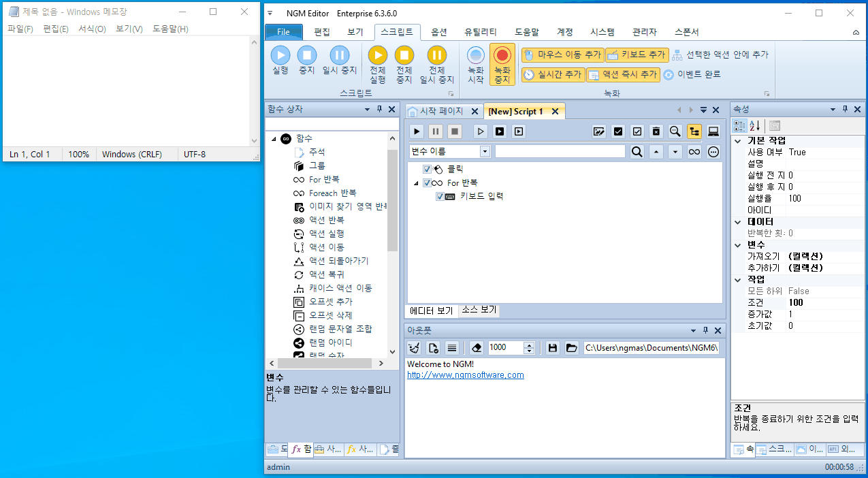The image size is (868, 478).
Task: Open the 속성 panel options dropdown arrow
Action: 833,110
